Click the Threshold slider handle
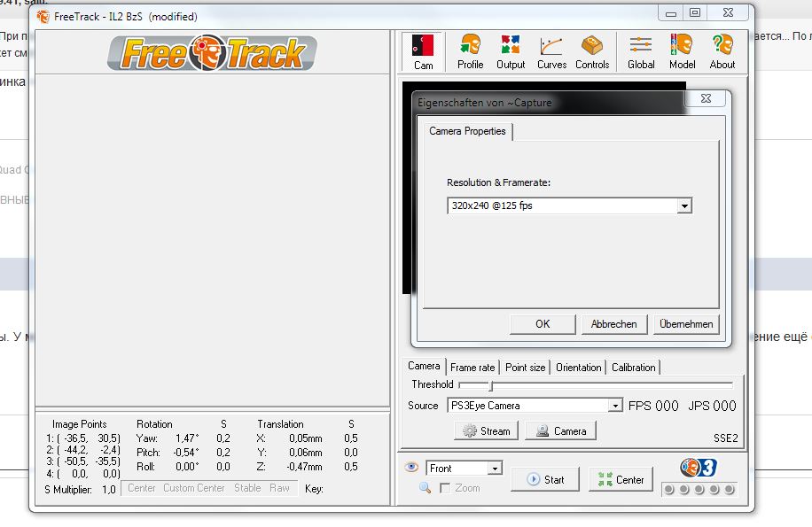 (x=491, y=385)
